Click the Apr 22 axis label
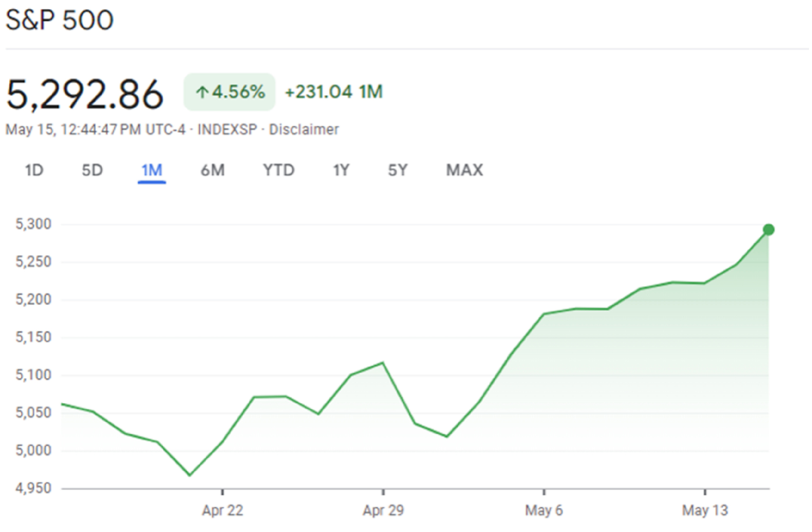The height and width of the screenshot is (532, 812). tap(222, 510)
